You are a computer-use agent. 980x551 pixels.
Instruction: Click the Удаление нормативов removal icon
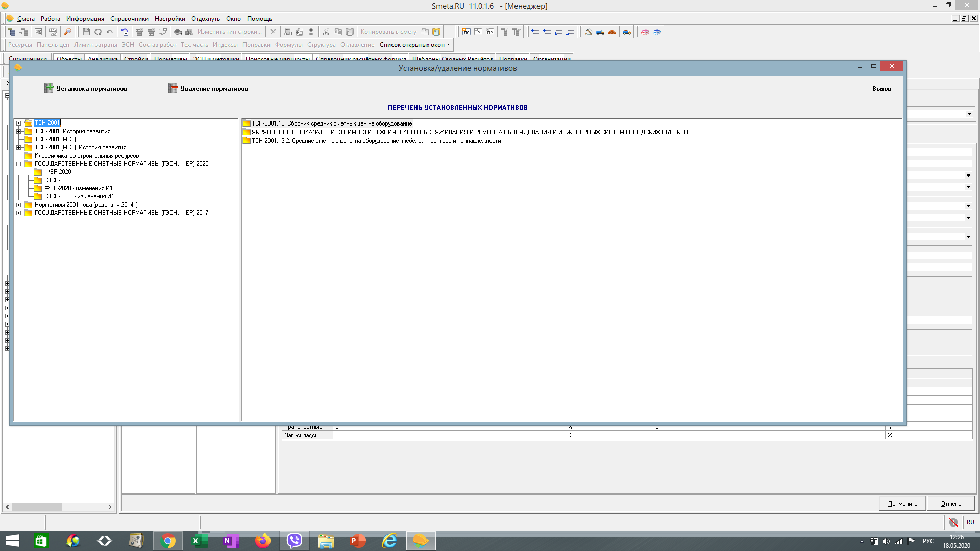point(173,88)
